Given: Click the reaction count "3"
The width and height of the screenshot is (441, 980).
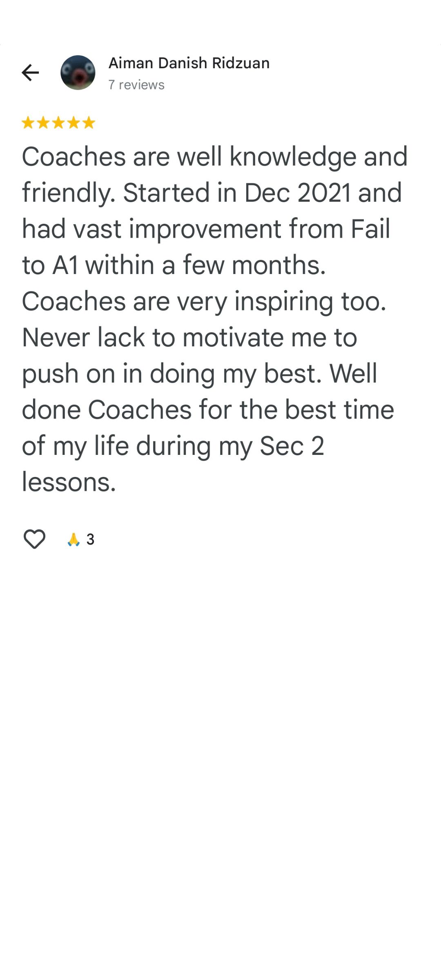Looking at the screenshot, I should tap(91, 539).
